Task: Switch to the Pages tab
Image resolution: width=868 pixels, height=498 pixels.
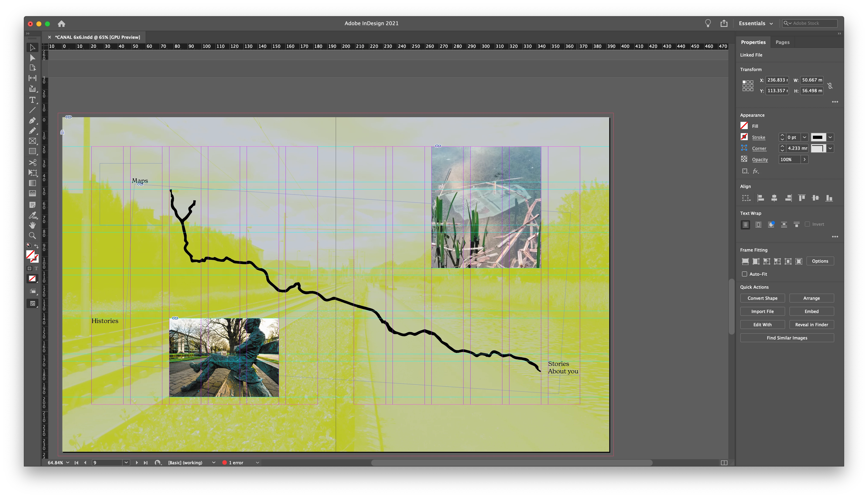Action: [782, 42]
